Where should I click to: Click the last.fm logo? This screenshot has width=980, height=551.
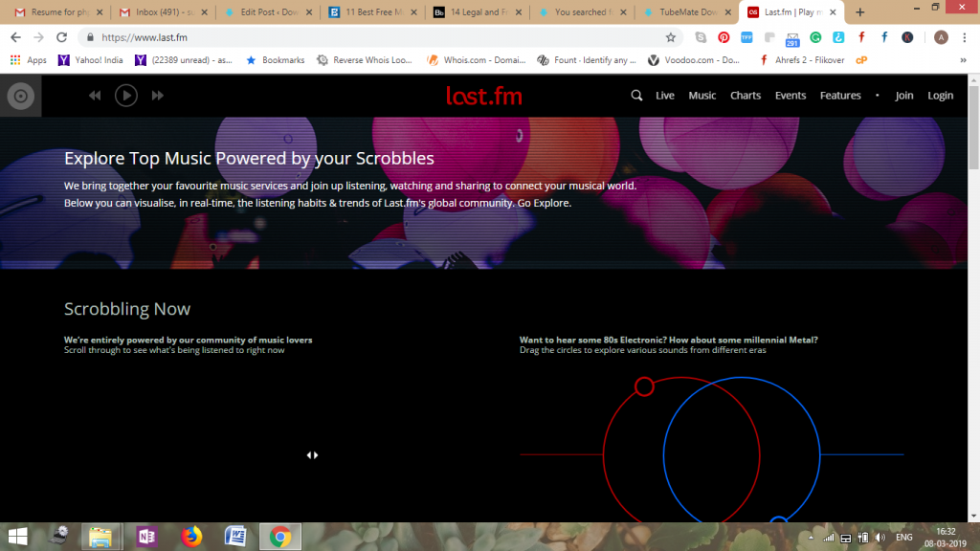(x=483, y=96)
